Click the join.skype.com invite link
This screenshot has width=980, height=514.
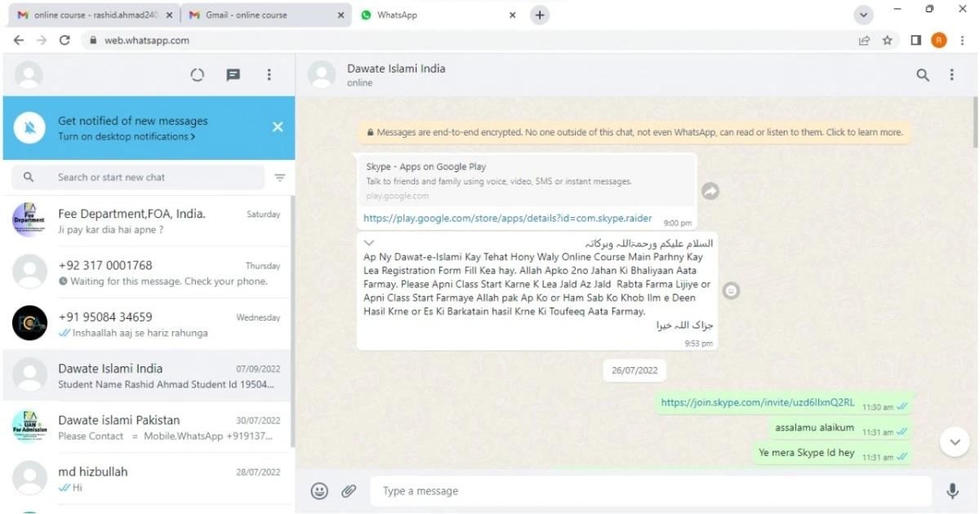[x=757, y=402]
